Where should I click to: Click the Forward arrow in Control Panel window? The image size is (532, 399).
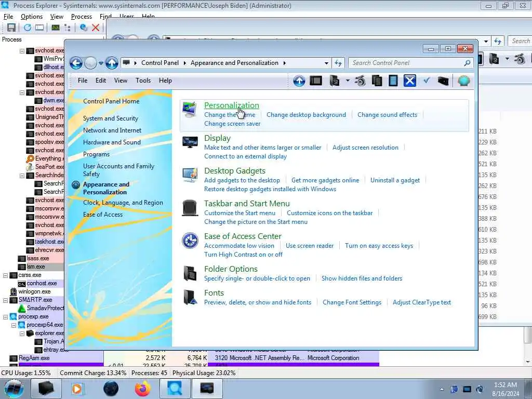click(x=90, y=63)
